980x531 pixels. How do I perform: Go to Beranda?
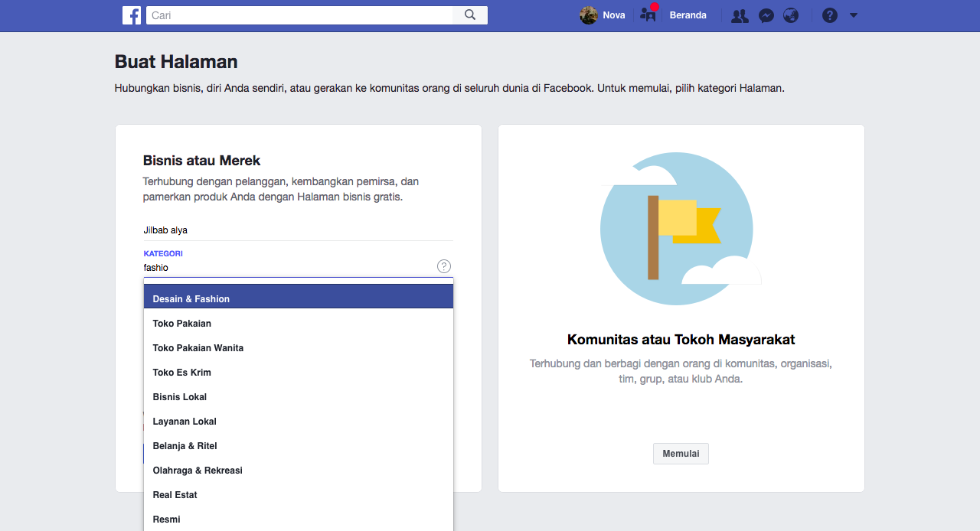click(687, 15)
